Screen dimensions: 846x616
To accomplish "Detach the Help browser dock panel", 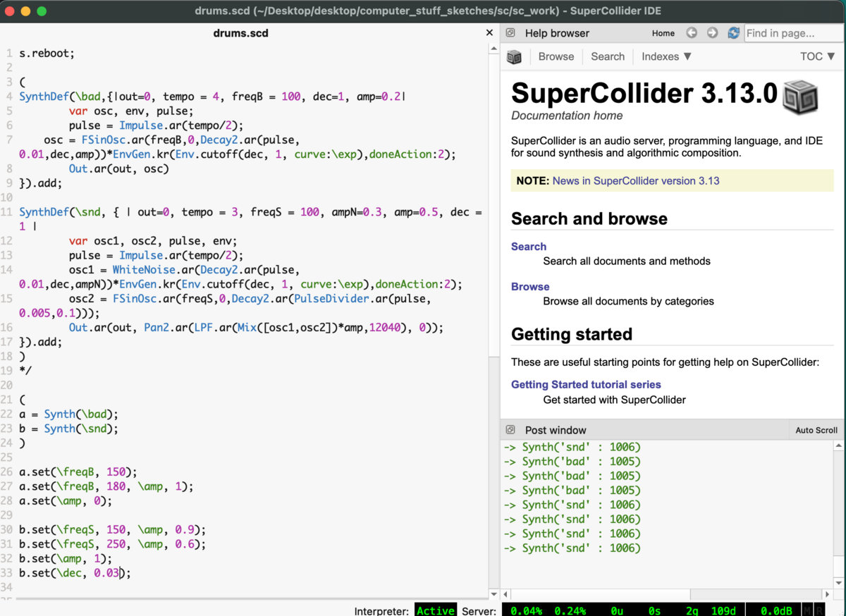I will click(510, 33).
